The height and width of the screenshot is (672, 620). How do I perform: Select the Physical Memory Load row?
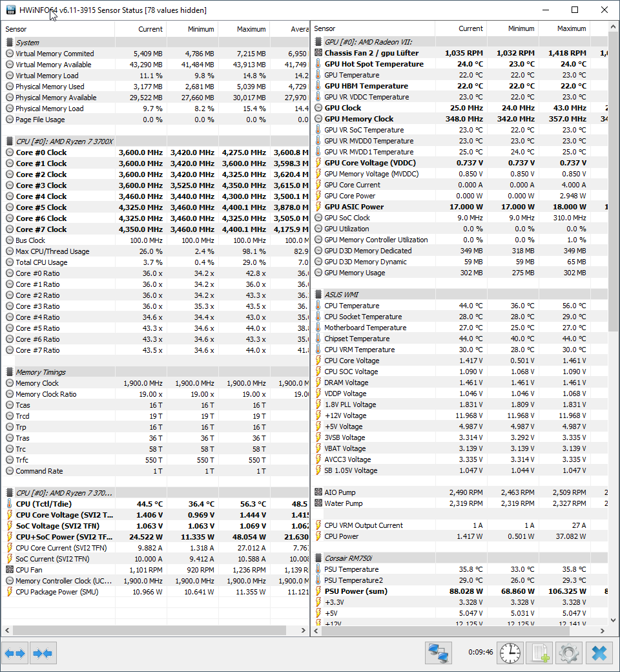155,109
